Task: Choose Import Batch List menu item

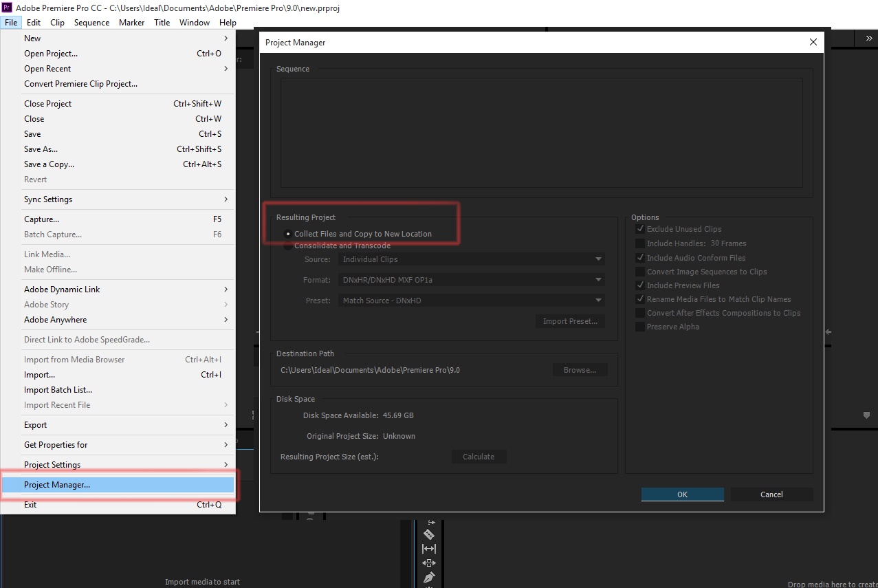Action: 118,390
